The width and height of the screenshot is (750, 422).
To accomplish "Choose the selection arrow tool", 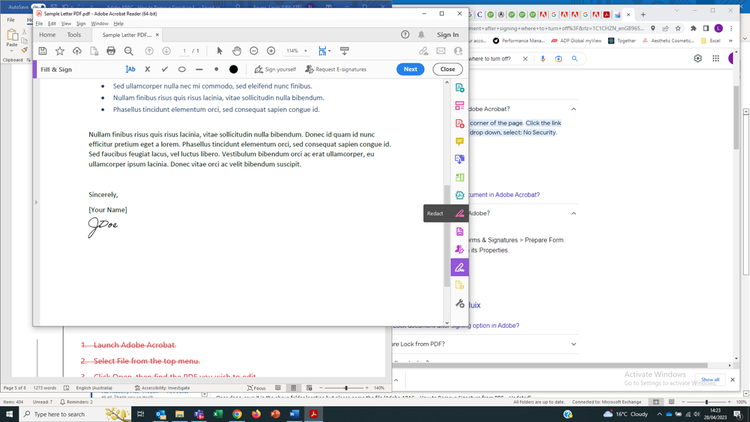I will point(220,51).
